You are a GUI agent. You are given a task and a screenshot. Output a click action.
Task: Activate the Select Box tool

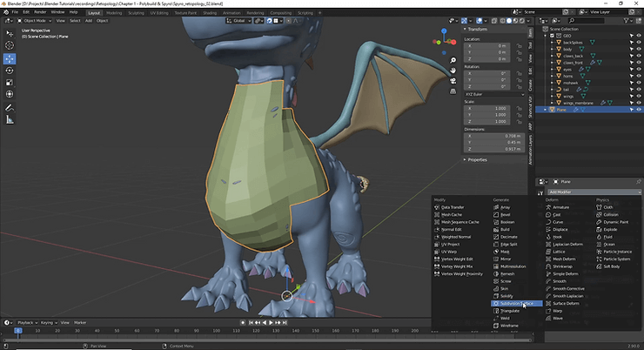10,34
